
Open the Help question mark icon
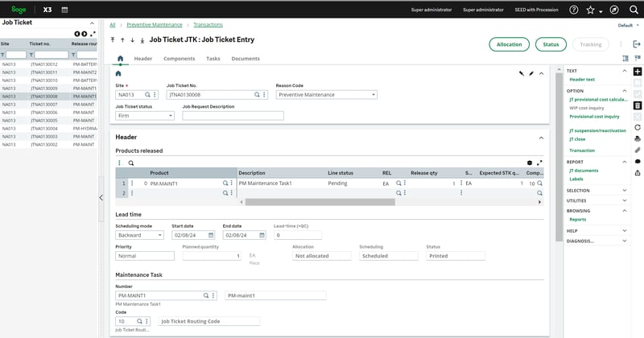click(x=573, y=10)
